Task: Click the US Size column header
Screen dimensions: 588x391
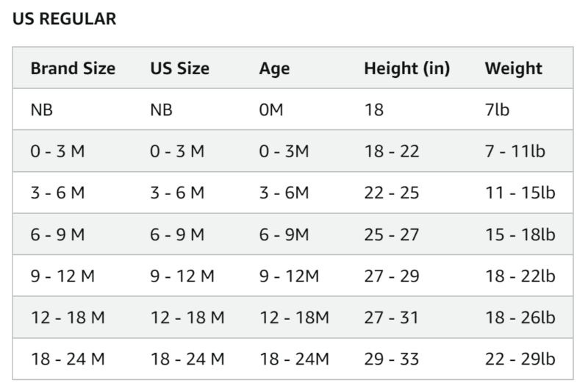Action: 180,68
